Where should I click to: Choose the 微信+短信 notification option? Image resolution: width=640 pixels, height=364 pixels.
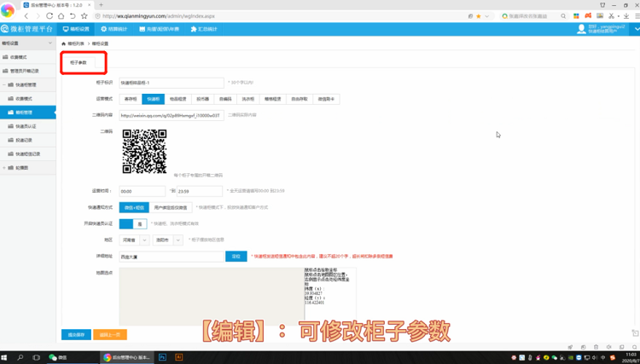(x=134, y=207)
